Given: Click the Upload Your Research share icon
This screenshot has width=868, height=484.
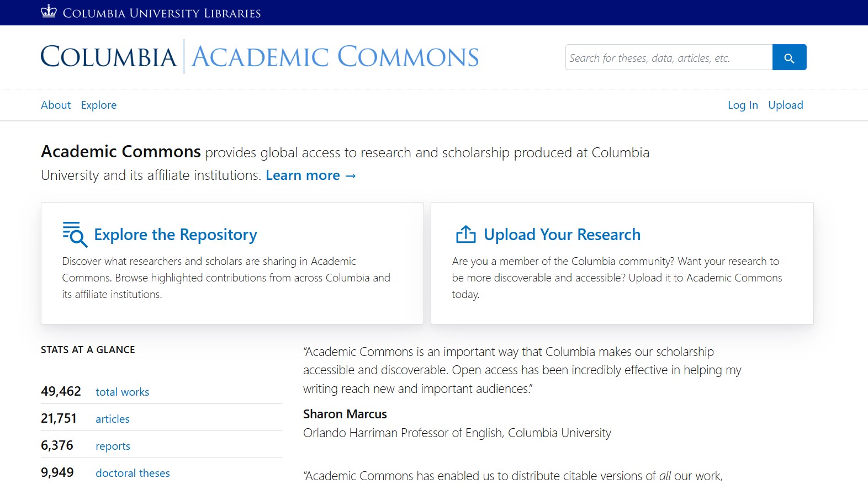Looking at the screenshot, I should 465,235.
